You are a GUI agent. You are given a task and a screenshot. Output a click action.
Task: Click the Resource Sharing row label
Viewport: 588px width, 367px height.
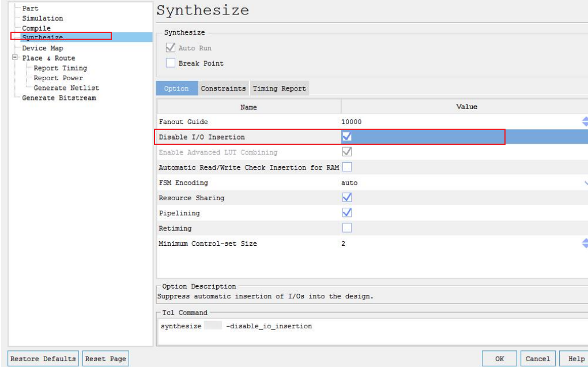pyautogui.click(x=191, y=198)
